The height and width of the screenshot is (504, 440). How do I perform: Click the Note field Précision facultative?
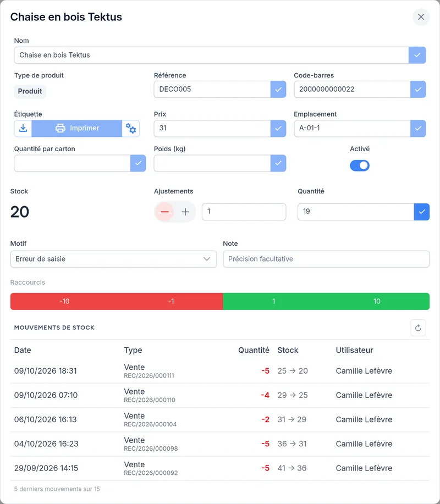click(326, 259)
